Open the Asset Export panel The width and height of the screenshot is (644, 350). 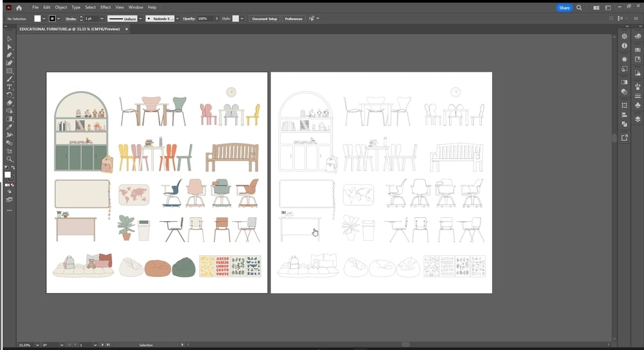pyautogui.click(x=624, y=138)
